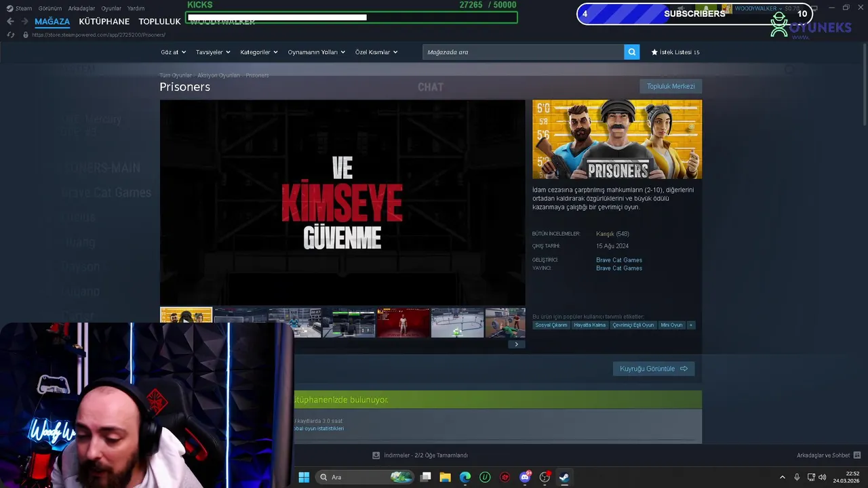Go back with the Steam back arrow

tap(10, 22)
